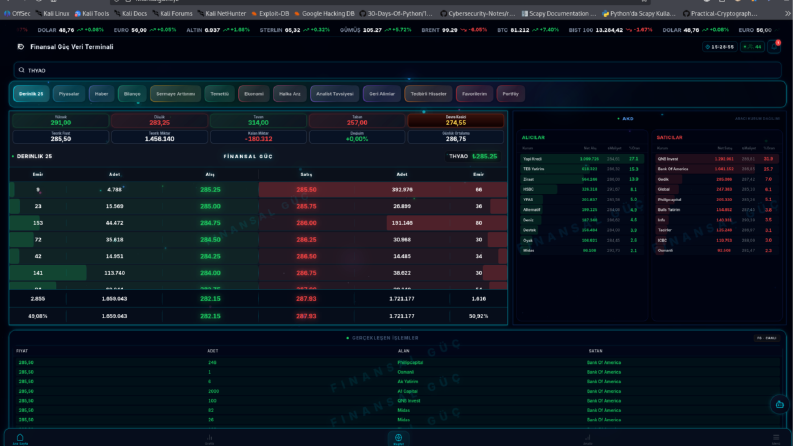Open the Halka Arz tab
793x446 pixels.
pyautogui.click(x=290, y=94)
